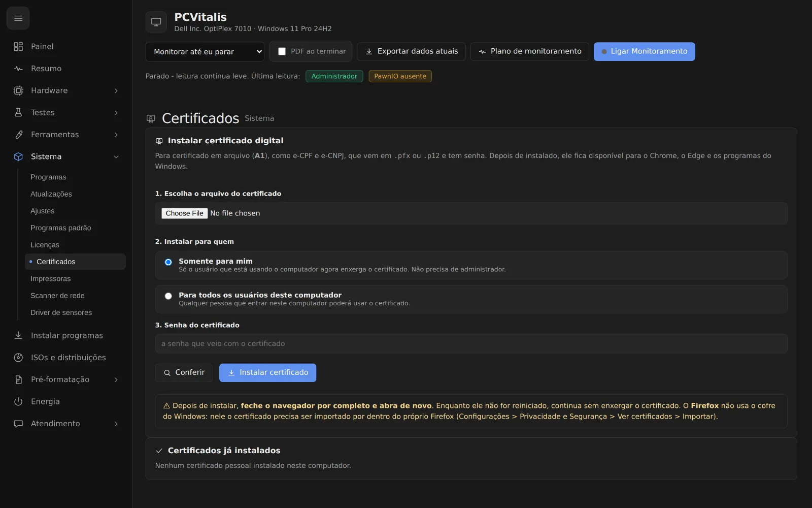Expand the Atendimento menu chevron

[116, 424]
